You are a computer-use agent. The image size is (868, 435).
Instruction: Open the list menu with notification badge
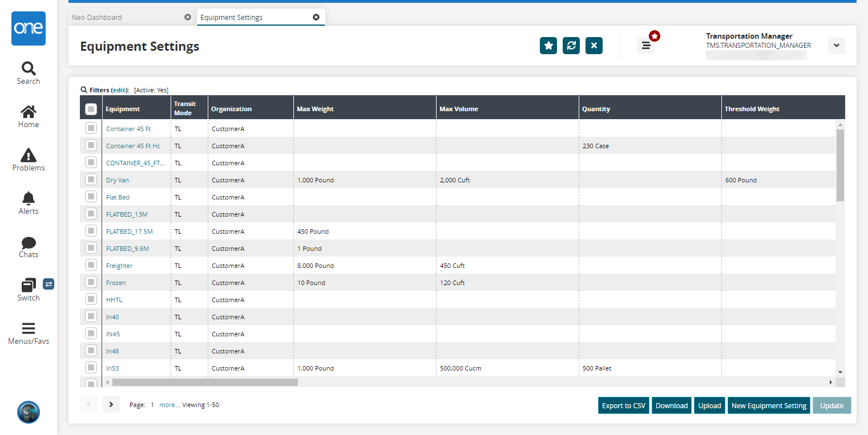645,46
